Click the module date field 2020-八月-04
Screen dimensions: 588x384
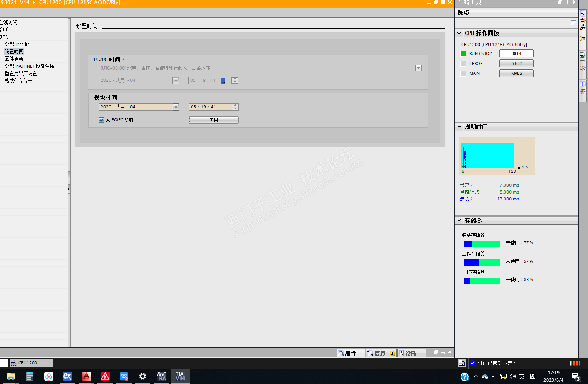coord(136,107)
